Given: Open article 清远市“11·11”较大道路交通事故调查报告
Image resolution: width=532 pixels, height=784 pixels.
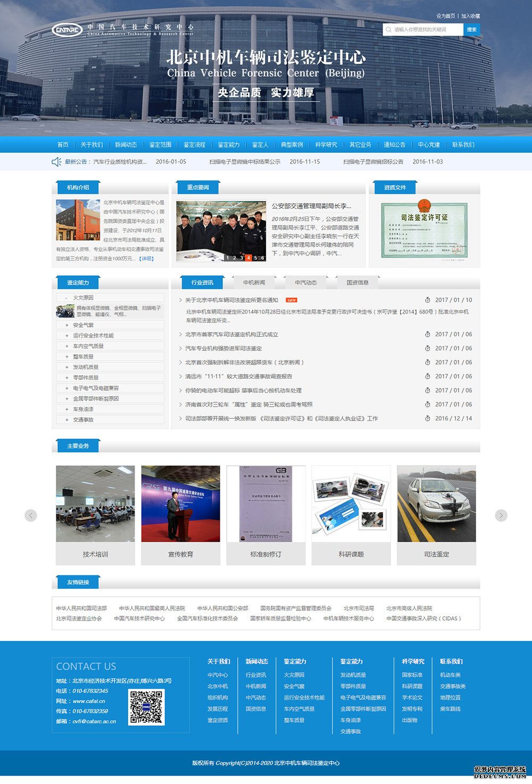Looking at the screenshot, I should [x=238, y=376].
